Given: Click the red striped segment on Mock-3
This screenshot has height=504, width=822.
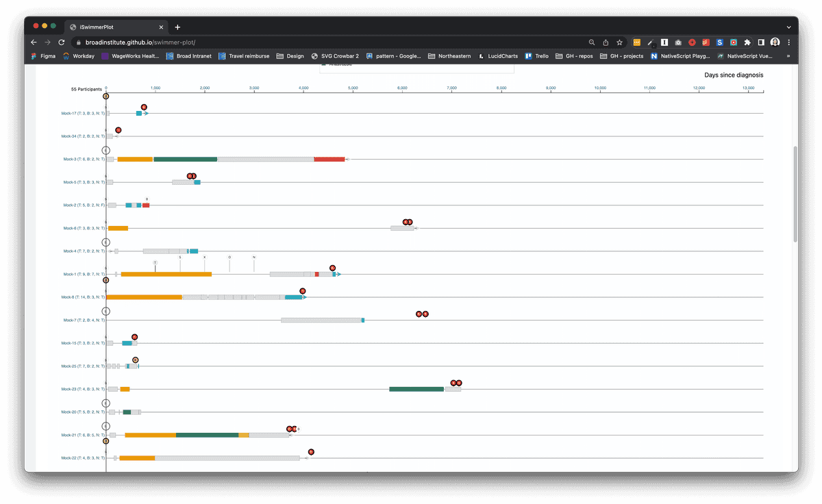Looking at the screenshot, I should click(329, 159).
